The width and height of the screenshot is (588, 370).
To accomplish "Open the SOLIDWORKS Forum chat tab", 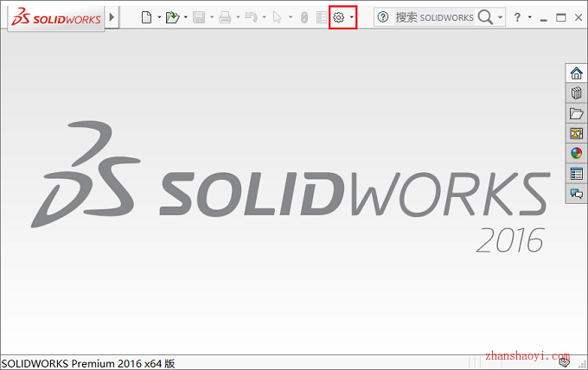I will click(577, 194).
